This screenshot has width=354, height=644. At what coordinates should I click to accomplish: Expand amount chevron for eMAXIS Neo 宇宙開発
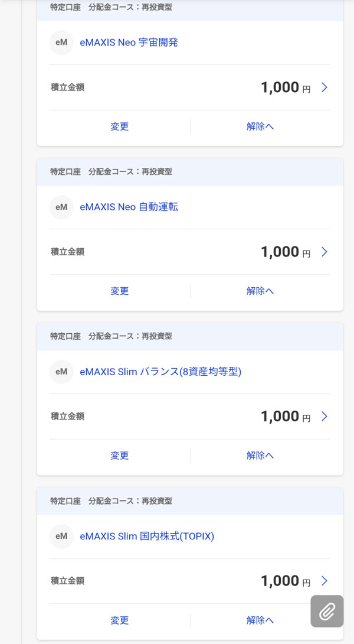324,87
